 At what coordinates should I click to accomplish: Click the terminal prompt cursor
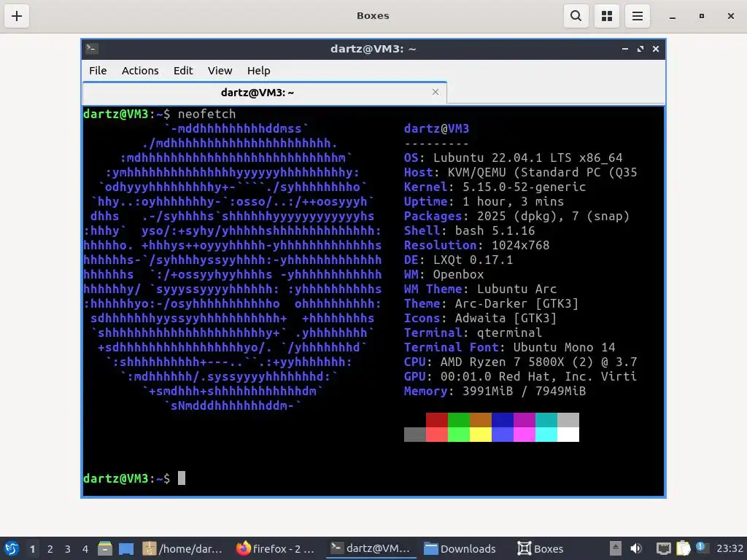pyautogui.click(x=182, y=478)
